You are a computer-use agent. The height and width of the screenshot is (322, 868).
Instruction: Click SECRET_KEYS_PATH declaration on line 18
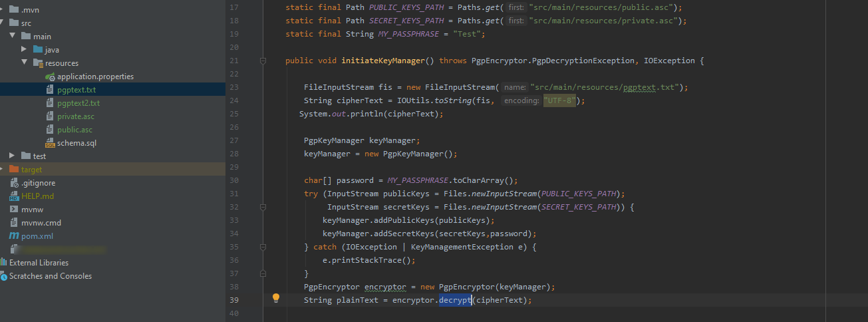click(x=406, y=21)
